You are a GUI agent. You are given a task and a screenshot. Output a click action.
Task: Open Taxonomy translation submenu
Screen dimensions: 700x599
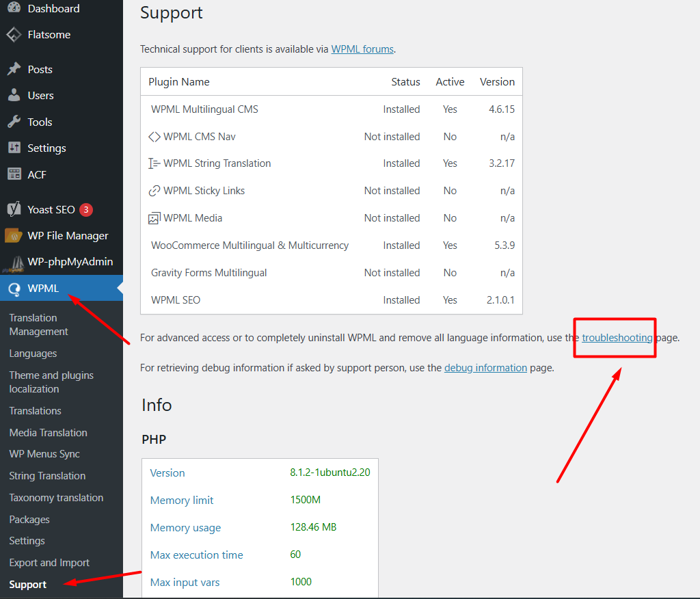pos(56,498)
